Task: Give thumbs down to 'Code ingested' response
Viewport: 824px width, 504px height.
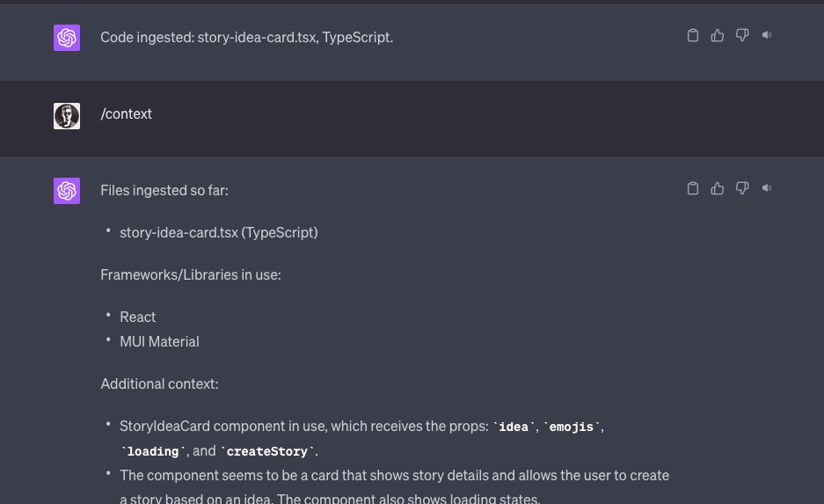Action: [x=742, y=35]
